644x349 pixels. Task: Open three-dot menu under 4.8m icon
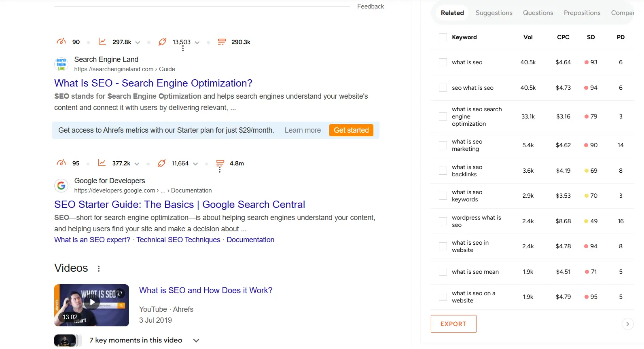pyautogui.click(x=220, y=170)
